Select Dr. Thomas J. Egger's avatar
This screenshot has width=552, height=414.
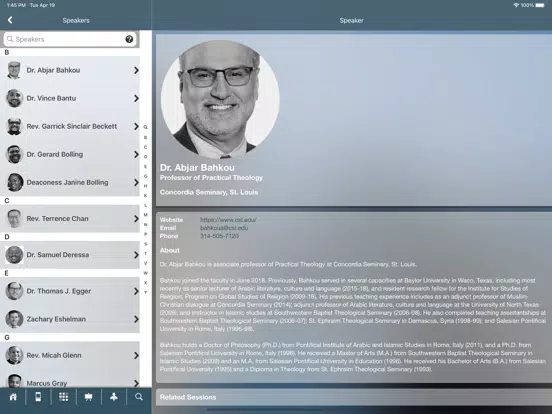[x=14, y=291]
